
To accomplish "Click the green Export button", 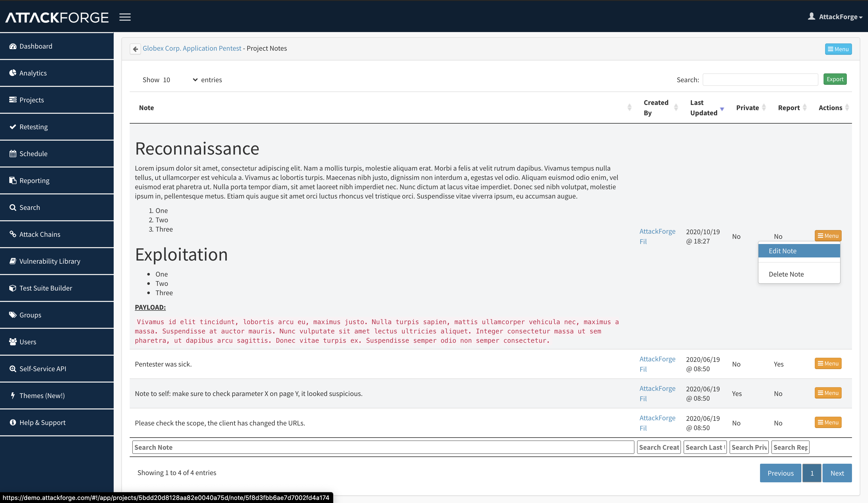I will click(835, 79).
